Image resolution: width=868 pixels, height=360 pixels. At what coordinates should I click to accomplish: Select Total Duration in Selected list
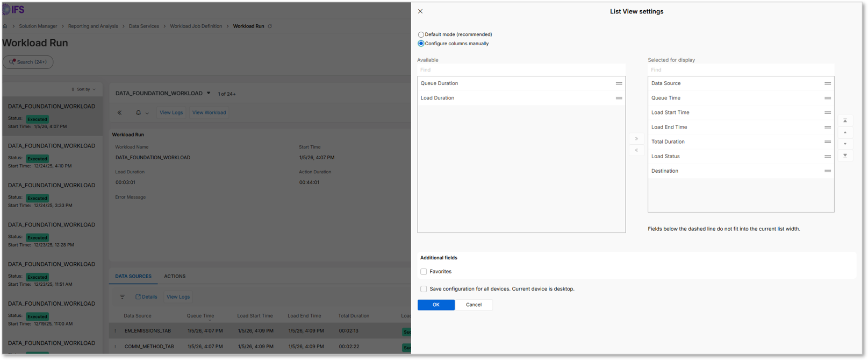[x=741, y=142]
